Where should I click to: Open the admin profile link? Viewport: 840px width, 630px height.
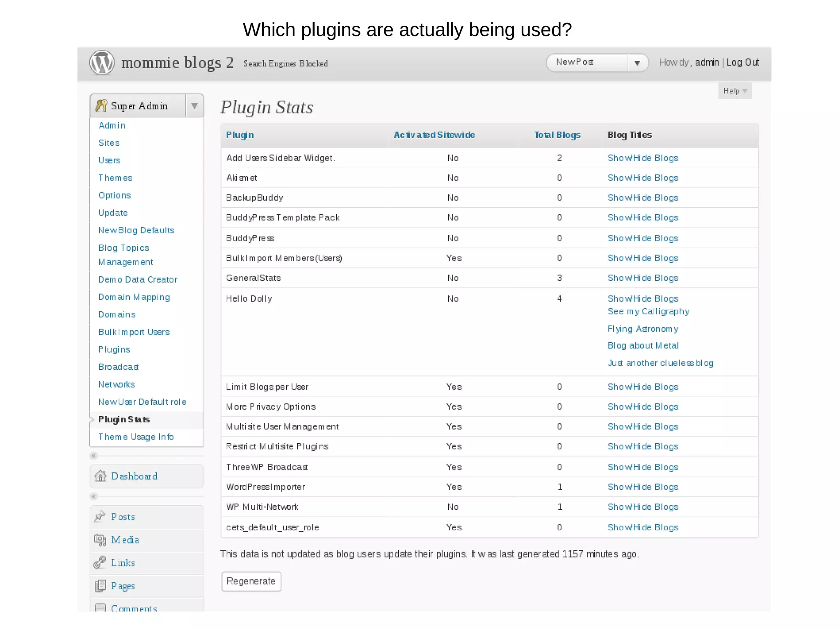tap(707, 62)
